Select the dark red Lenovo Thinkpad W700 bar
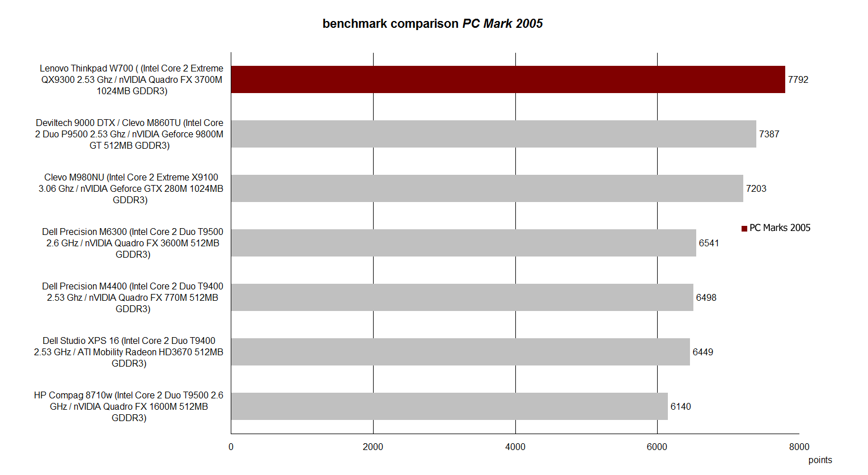The image size is (868, 475). [508, 79]
